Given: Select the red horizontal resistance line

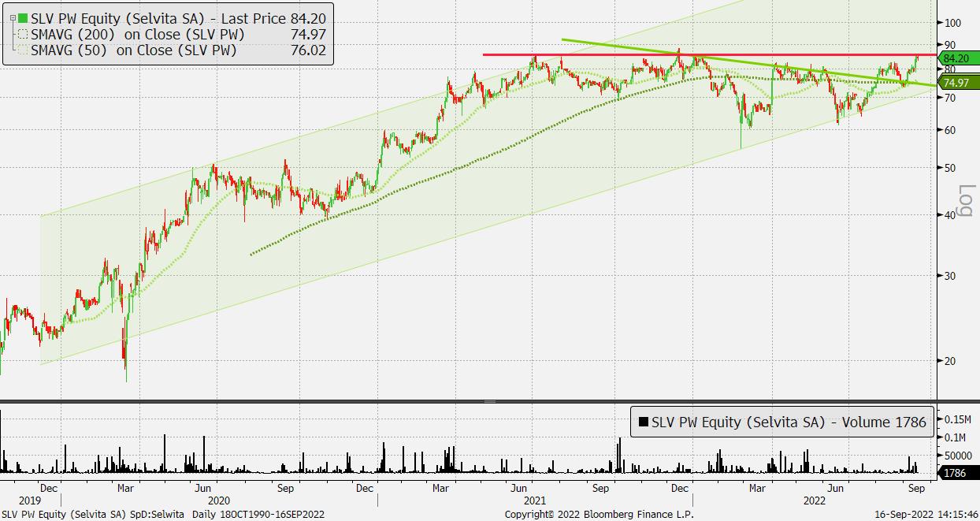Looking at the screenshot, I should (x=709, y=54).
